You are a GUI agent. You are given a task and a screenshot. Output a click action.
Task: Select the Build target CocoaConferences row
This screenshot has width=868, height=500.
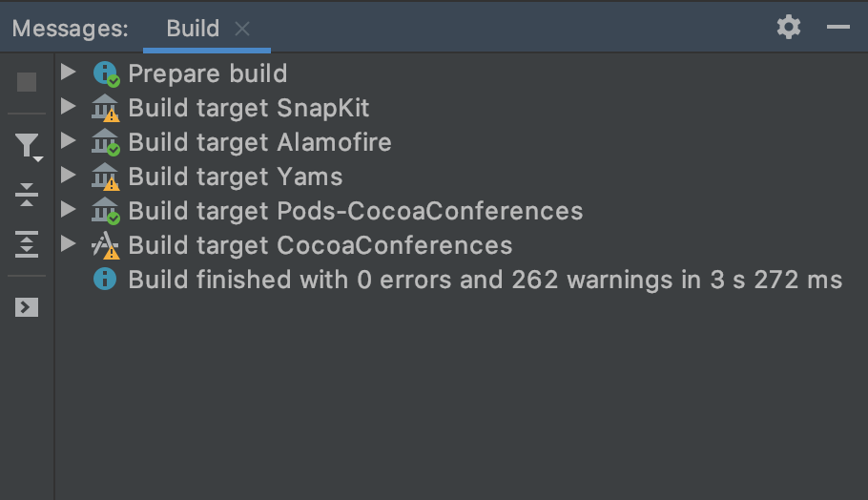320,245
